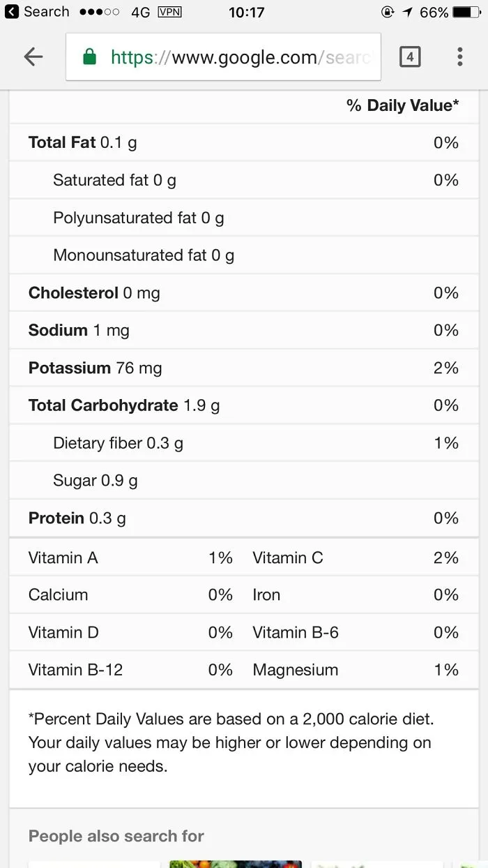Tap the battery indicator in status bar
This screenshot has width=488, height=868.
coord(466,12)
